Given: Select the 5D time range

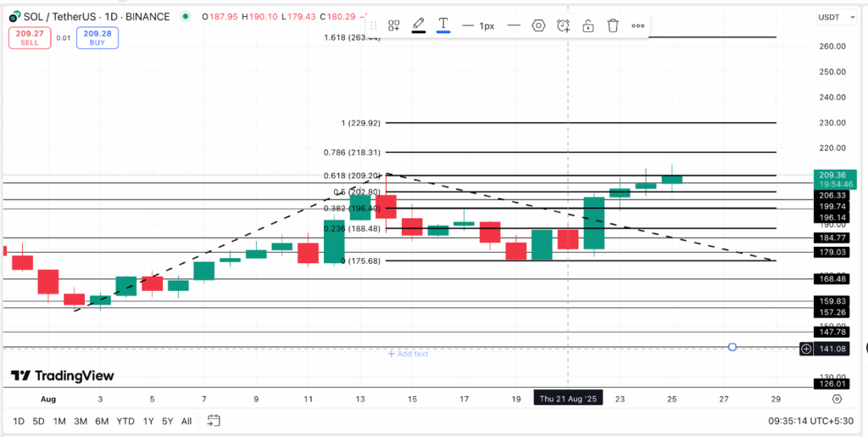Looking at the screenshot, I should point(38,422).
